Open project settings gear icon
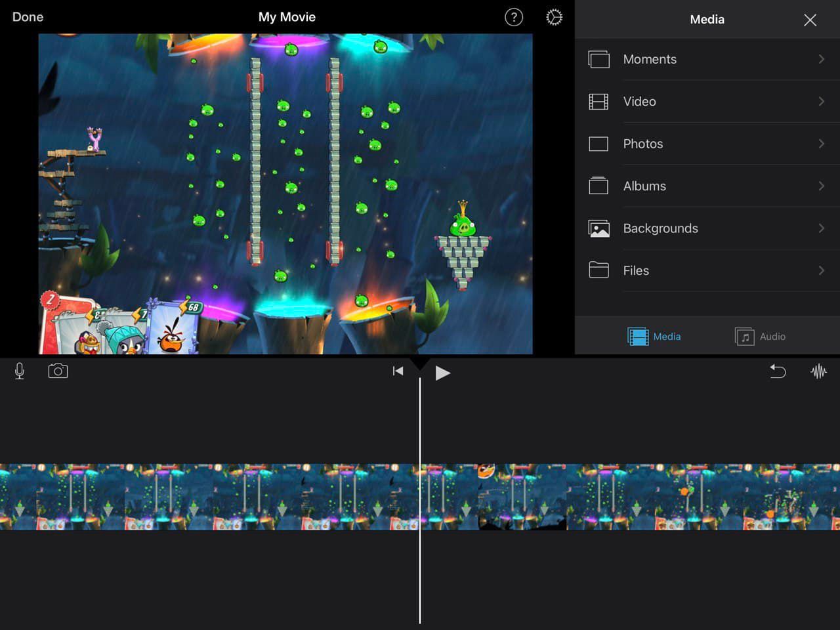Image resolution: width=840 pixels, height=630 pixels. [x=554, y=18]
